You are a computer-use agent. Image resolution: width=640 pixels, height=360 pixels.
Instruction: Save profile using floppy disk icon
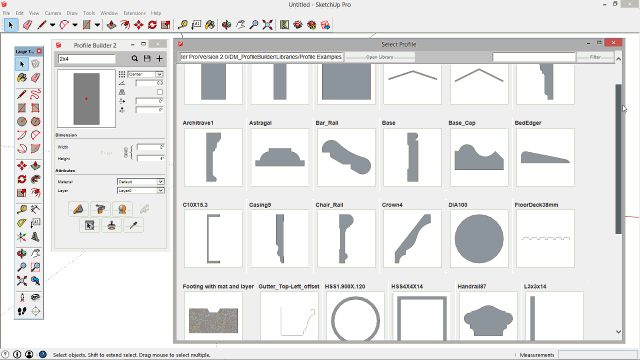[147, 59]
